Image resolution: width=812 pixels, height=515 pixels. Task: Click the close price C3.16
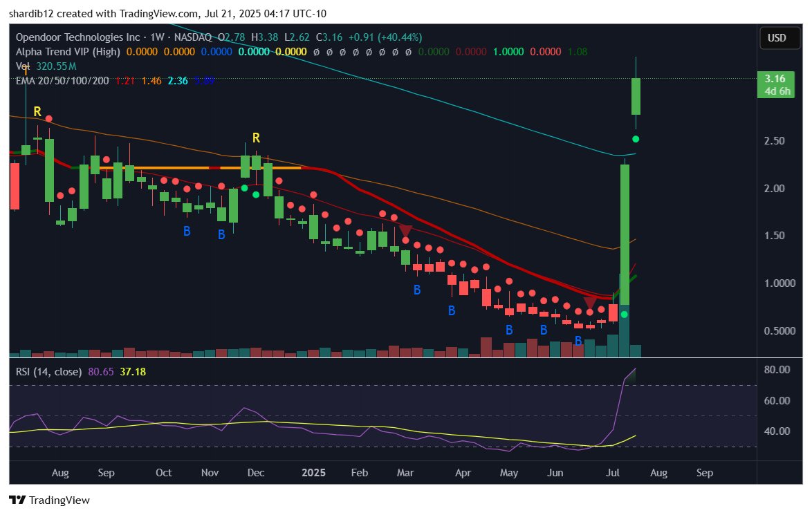pyautogui.click(x=329, y=37)
